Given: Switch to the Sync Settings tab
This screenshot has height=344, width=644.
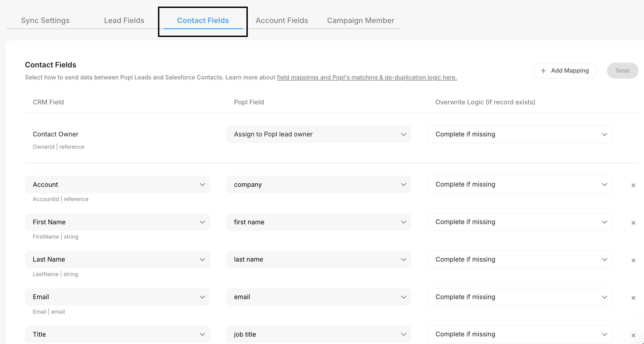Looking at the screenshot, I should (x=45, y=21).
